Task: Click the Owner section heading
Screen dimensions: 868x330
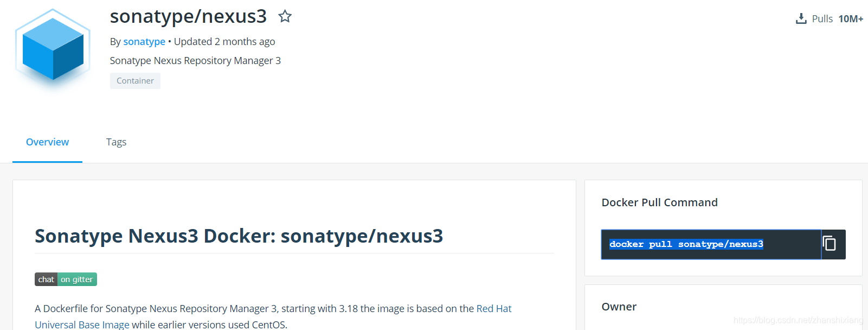Action: click(x=619, y=307)
